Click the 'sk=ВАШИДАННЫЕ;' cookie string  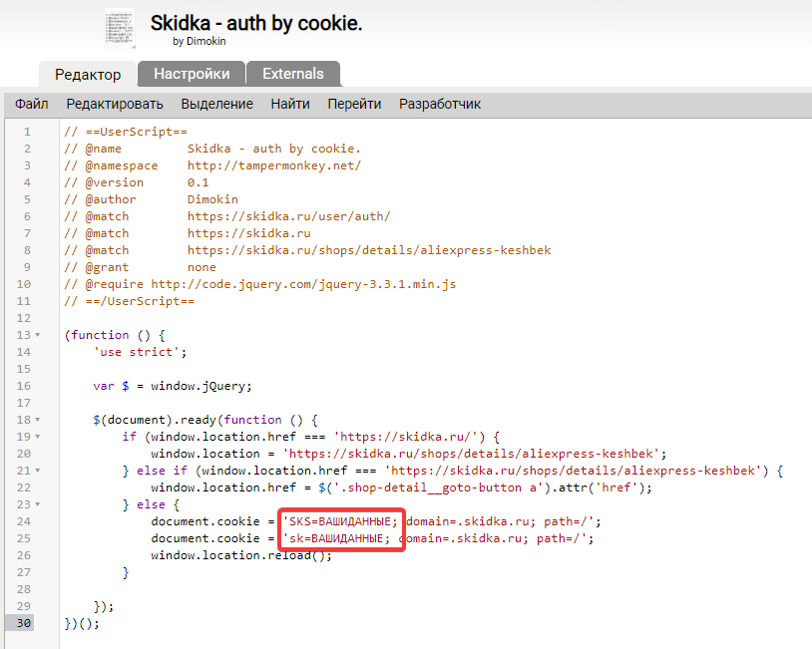point(336,538)
